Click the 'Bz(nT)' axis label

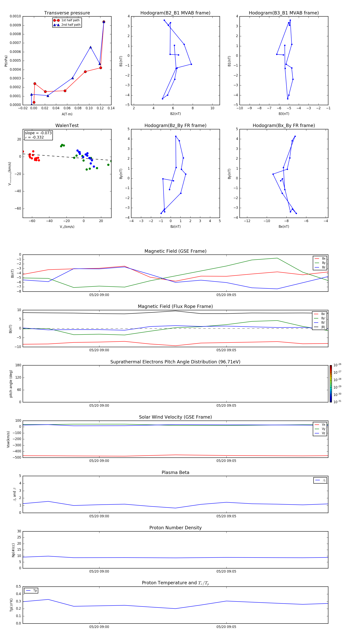(x=175, y=227)
